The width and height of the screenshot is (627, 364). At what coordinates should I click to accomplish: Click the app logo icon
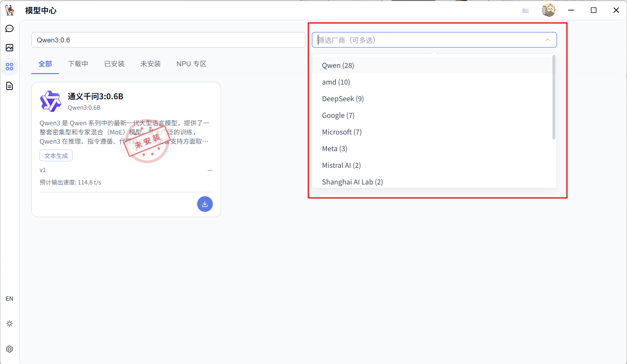[10, 10]
